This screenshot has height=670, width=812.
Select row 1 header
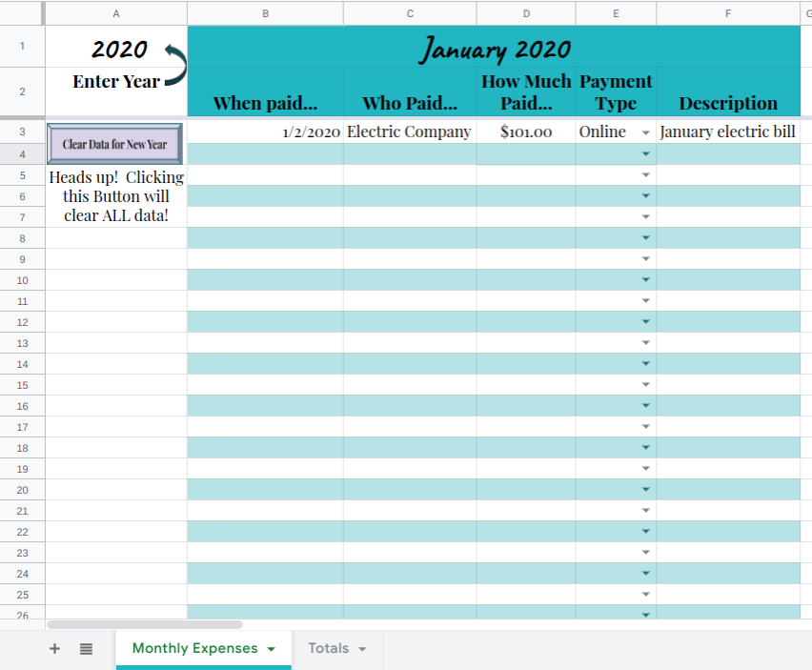(22, 46)
